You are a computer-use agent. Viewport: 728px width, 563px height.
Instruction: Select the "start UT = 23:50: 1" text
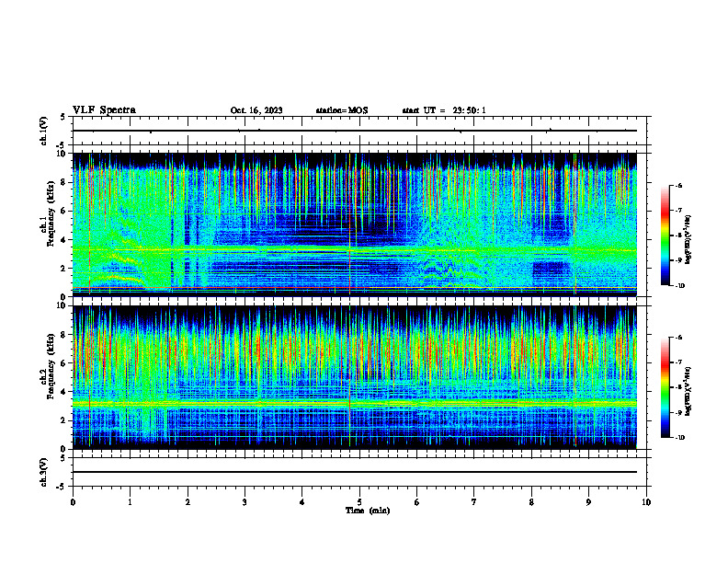coord(444,110)
